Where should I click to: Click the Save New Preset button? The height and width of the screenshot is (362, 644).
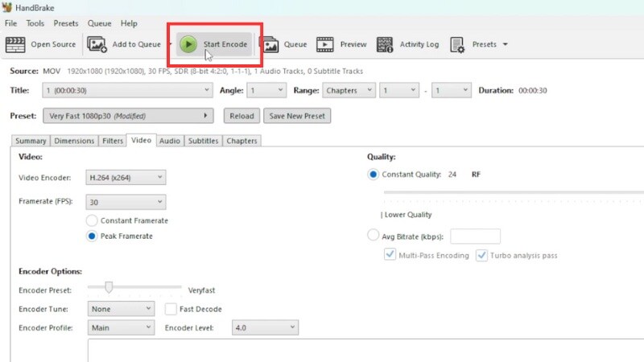297,116
